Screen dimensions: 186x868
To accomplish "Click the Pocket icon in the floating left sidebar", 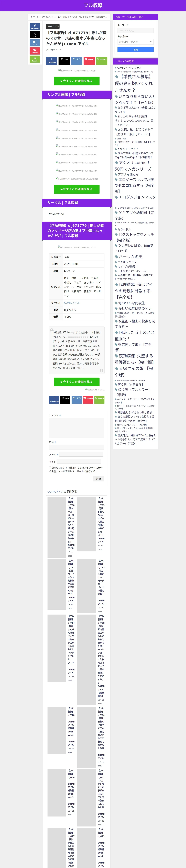I will (x=35, y=51).
